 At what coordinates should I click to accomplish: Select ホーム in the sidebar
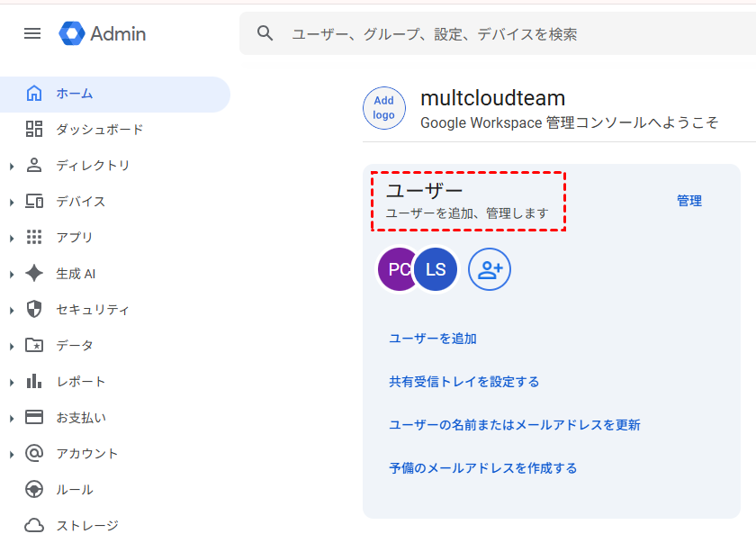(74, 93)
